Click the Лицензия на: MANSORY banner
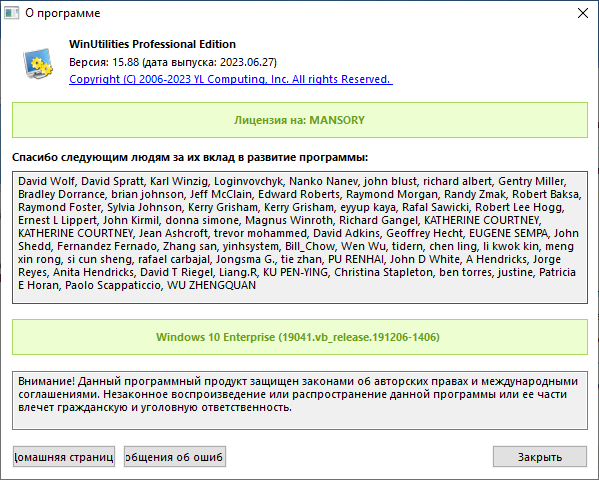 (300, 120)
